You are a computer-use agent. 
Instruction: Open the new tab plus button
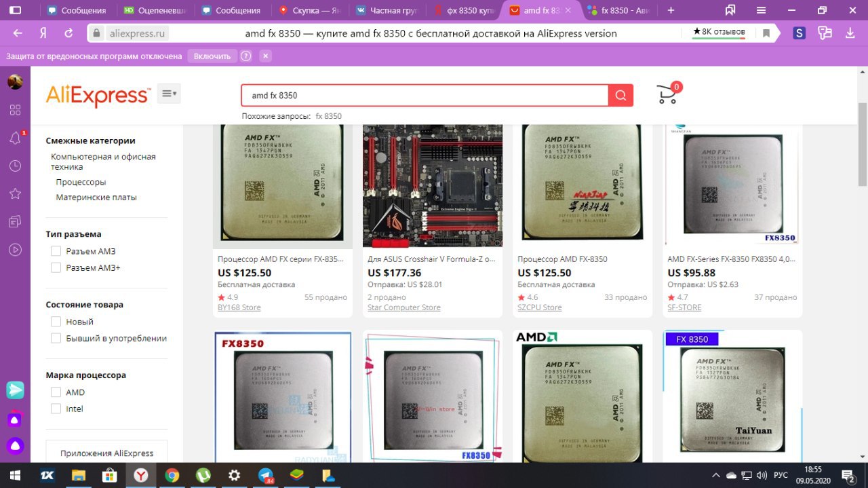671,10
